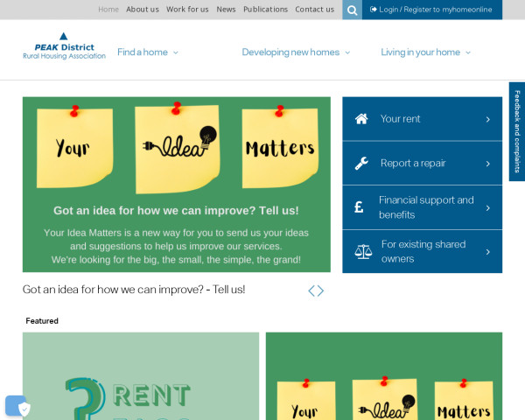Click the Peak District Rural Housing Association logo

pyautogui.click(x=64, y=46)
